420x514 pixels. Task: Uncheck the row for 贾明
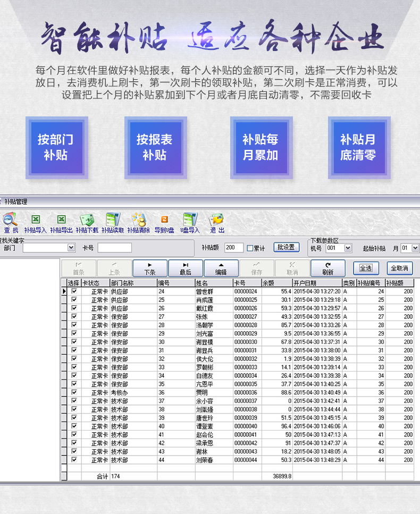[x=74, y=392]
